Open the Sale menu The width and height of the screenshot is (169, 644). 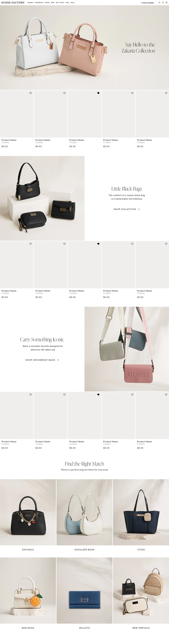(x=73, y=2)
